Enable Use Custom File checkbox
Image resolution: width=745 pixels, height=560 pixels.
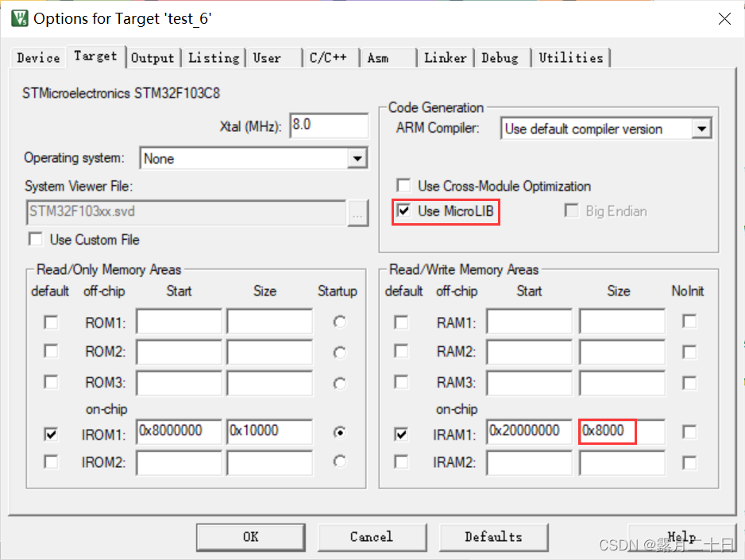(x=36, y=239)
